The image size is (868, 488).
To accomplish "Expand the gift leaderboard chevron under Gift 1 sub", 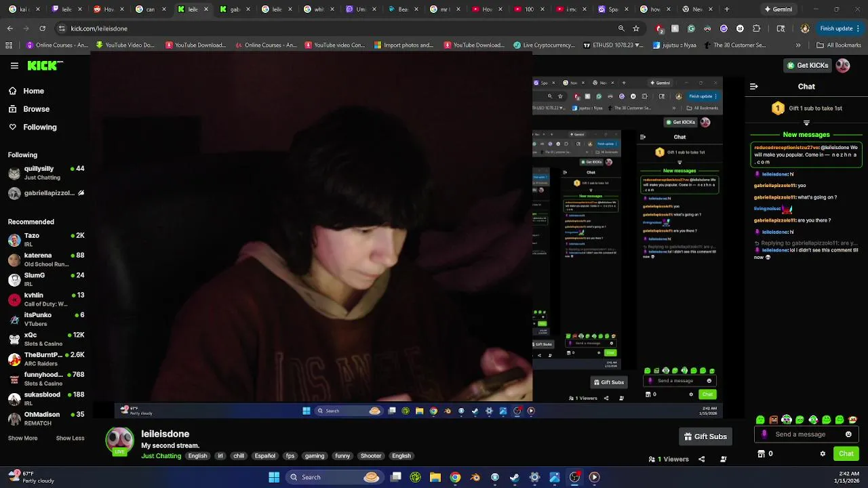I will [x=806, y=123].
